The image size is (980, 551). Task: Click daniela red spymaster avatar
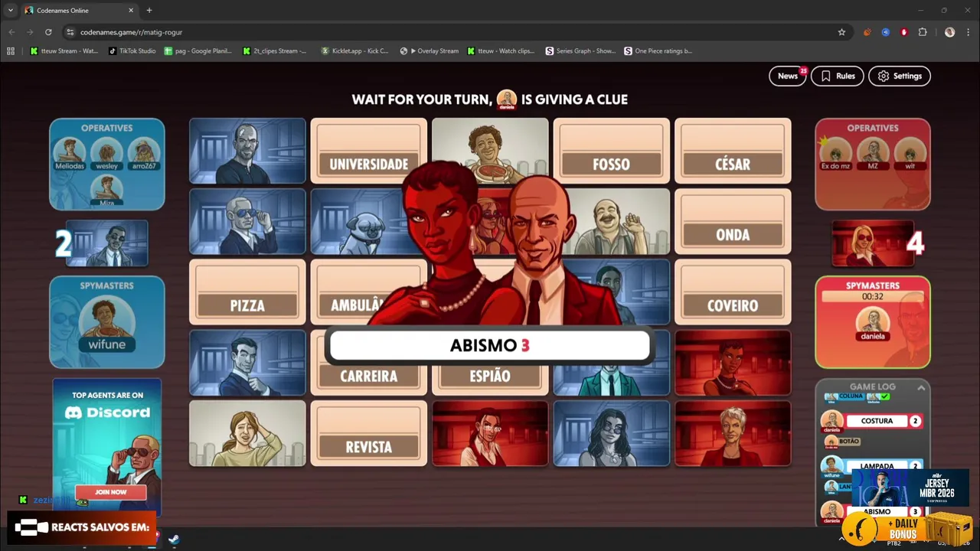click(x=873, y=324)
